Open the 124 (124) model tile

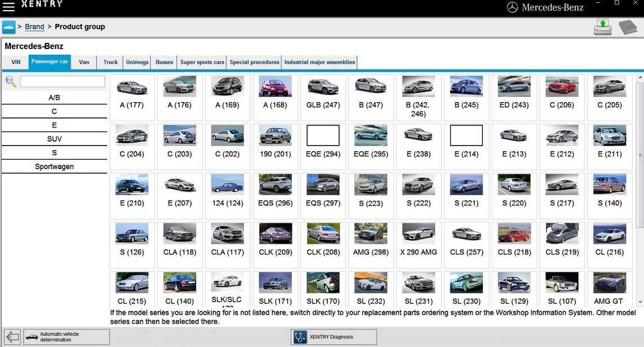pyautogui.click(x=228, y=196)
